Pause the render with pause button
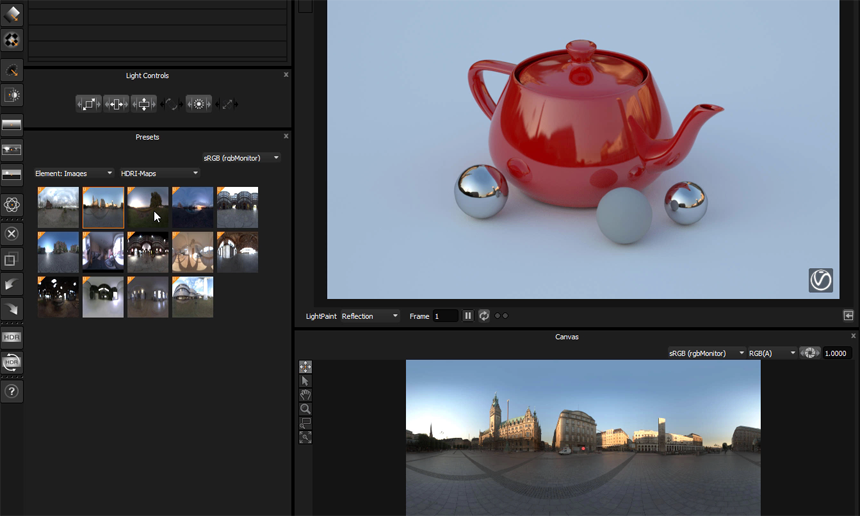Image resolution: width=860 pixels, height=516 pixels. 468,316
